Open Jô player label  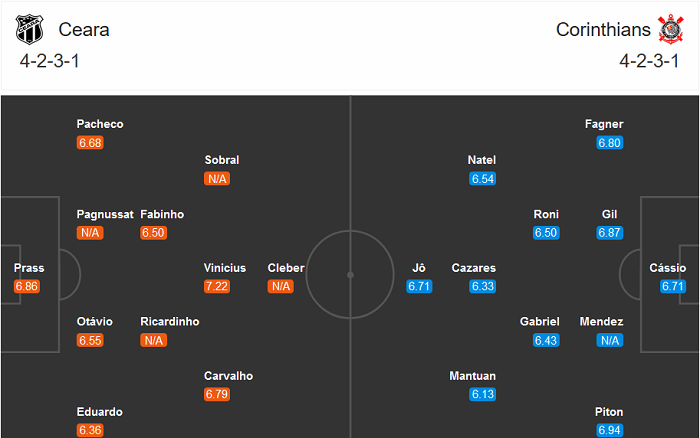pyautogui.click(x=419, y=268)
